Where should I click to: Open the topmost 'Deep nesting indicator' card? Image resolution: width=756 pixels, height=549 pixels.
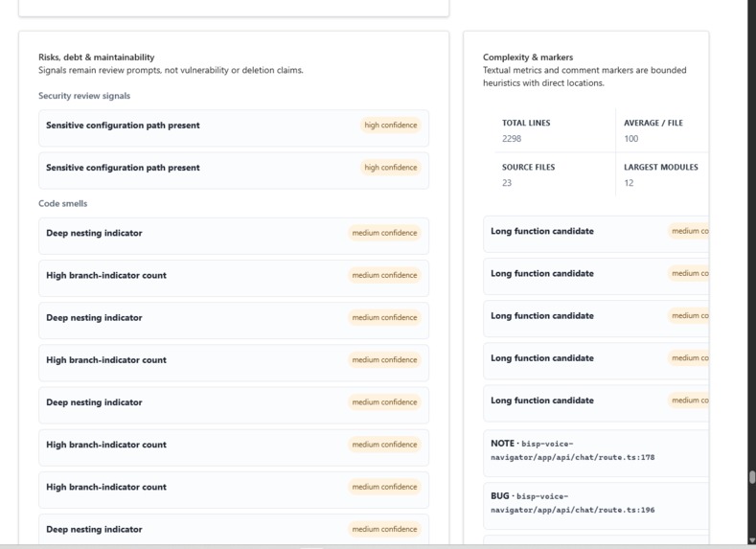click(234, 237)
